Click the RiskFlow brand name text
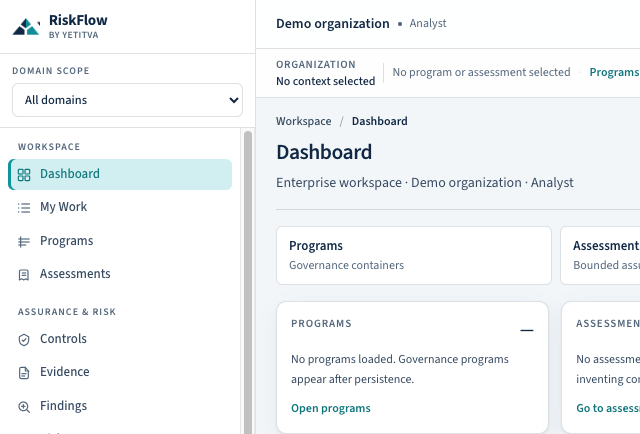The width and height of the screenshot is (640, 434). (78, 20)
